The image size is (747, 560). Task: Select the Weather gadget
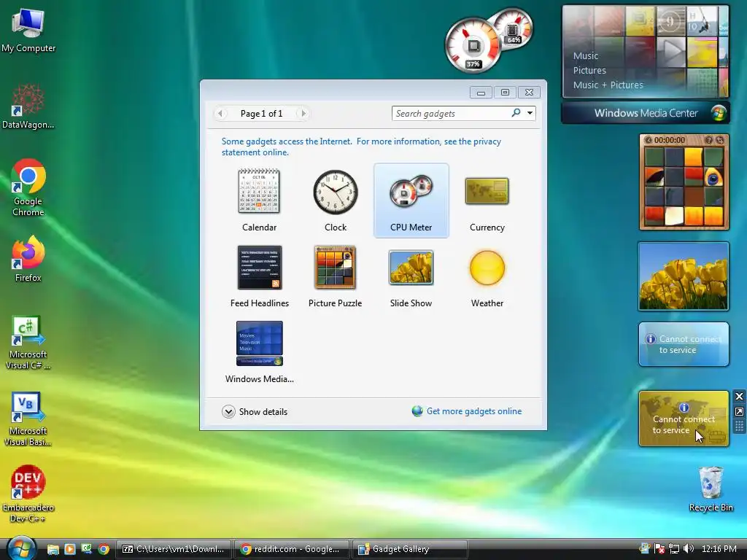pos(487,276)
